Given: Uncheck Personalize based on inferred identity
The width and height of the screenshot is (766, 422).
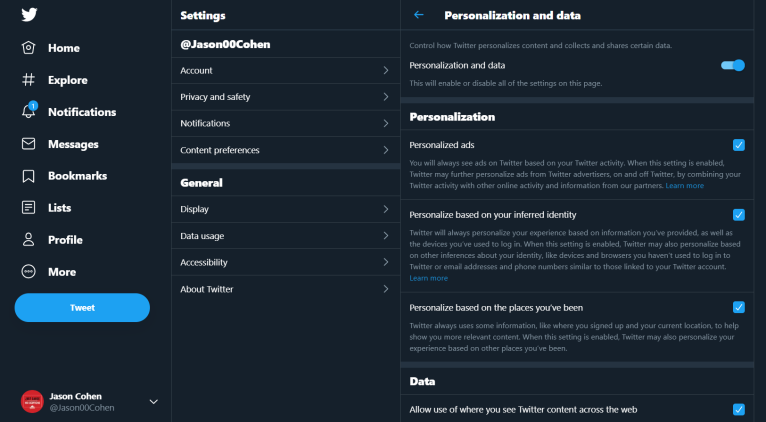Looking at the screenshot, I should pos(739,215).
